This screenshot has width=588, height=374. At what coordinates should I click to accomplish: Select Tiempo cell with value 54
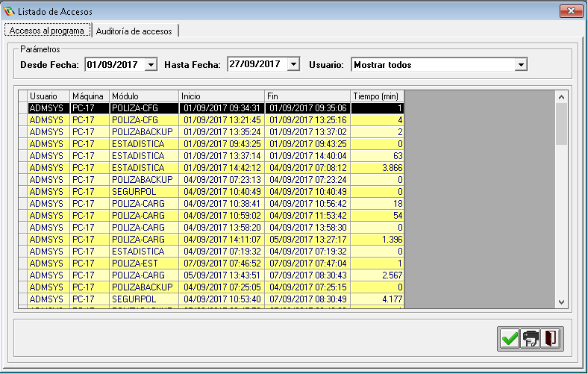coord(378,216)
